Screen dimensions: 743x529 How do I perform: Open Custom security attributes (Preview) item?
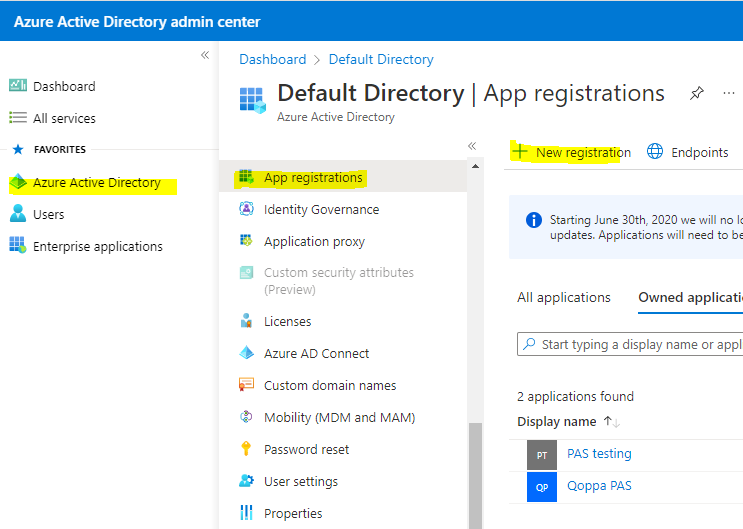click(x=343, y=281)
